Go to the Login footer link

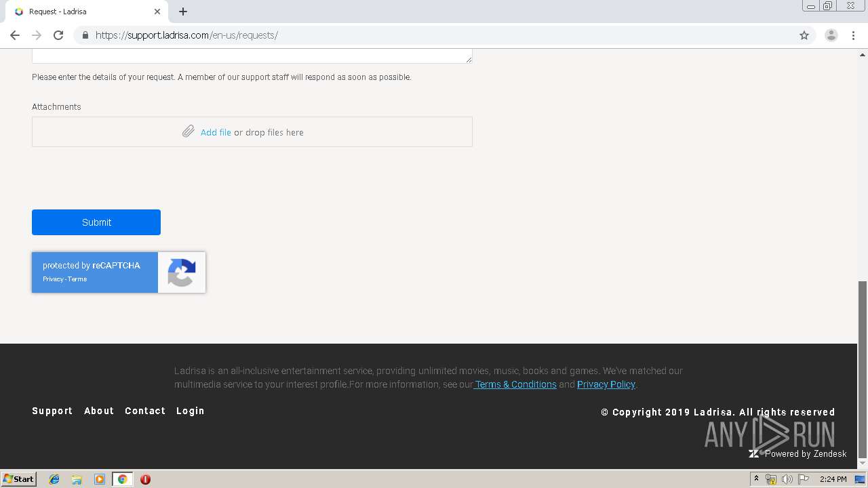coord(191,411)
